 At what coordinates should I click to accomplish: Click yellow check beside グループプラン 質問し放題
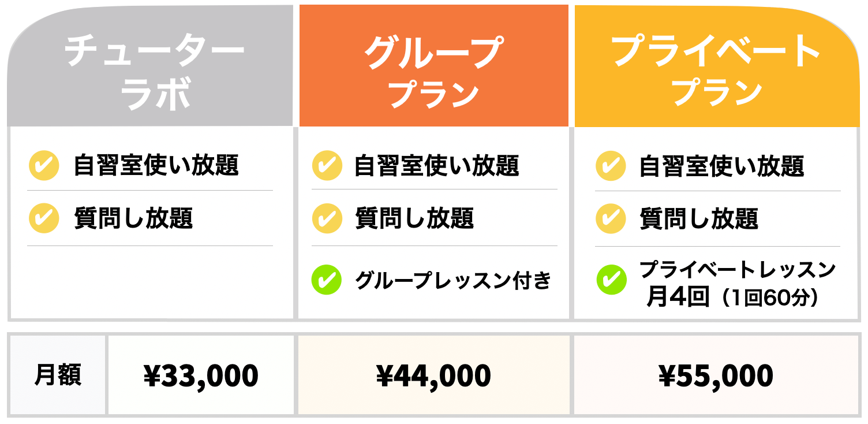click(327, 218)
